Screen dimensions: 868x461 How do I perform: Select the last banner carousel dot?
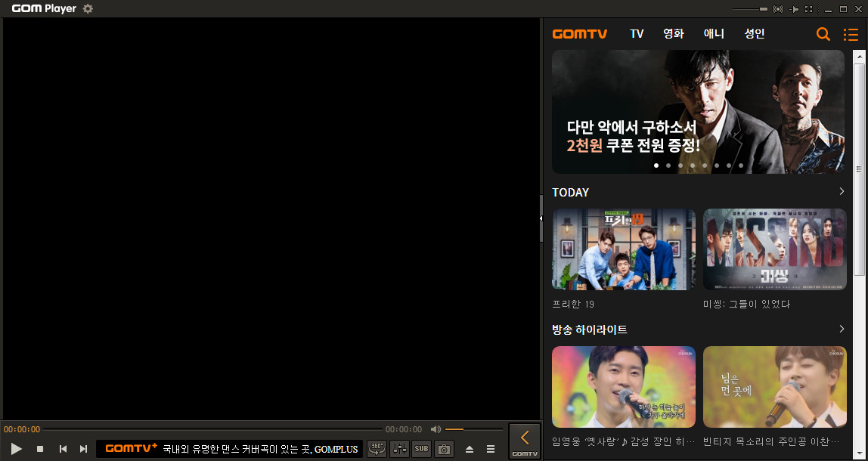coord(741,166)
